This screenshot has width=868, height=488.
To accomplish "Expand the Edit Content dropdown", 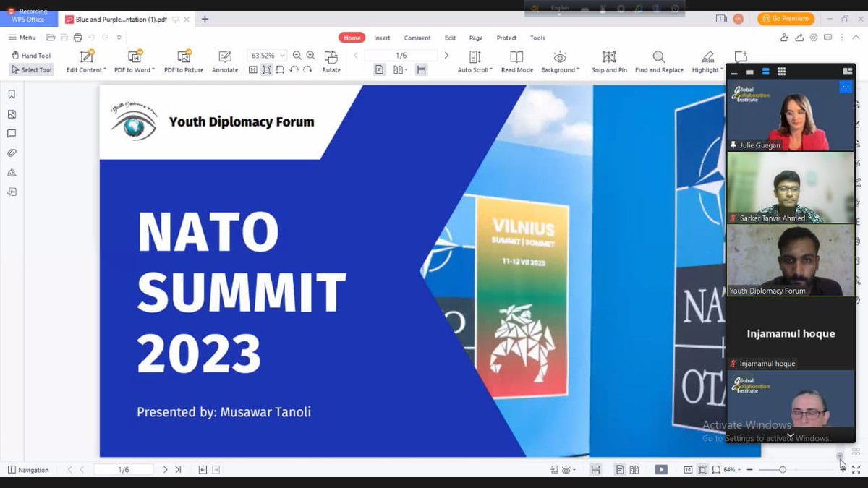I will (x=105, y=70).
